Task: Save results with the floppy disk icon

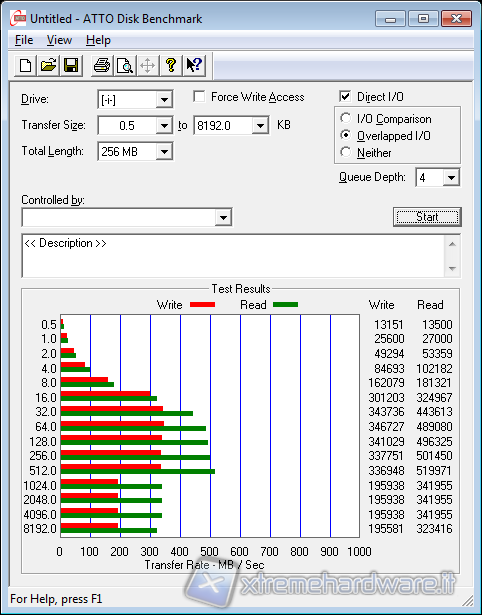Action: 71,65
